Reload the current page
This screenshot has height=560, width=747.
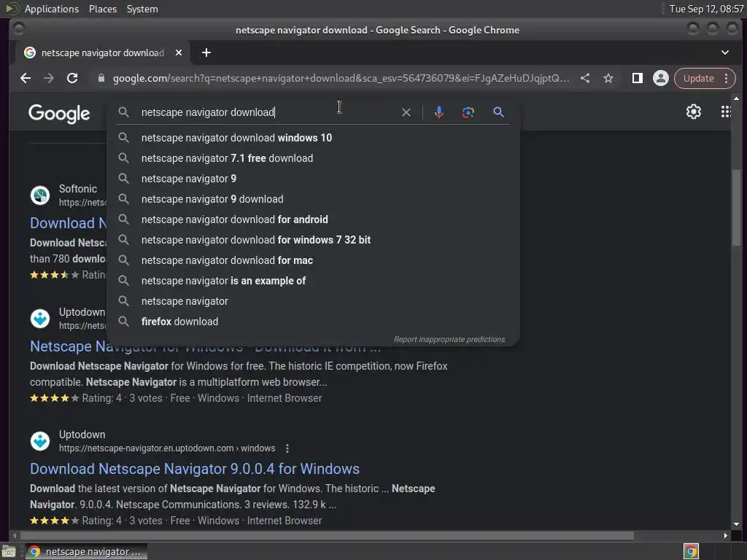tap(72, 78)
